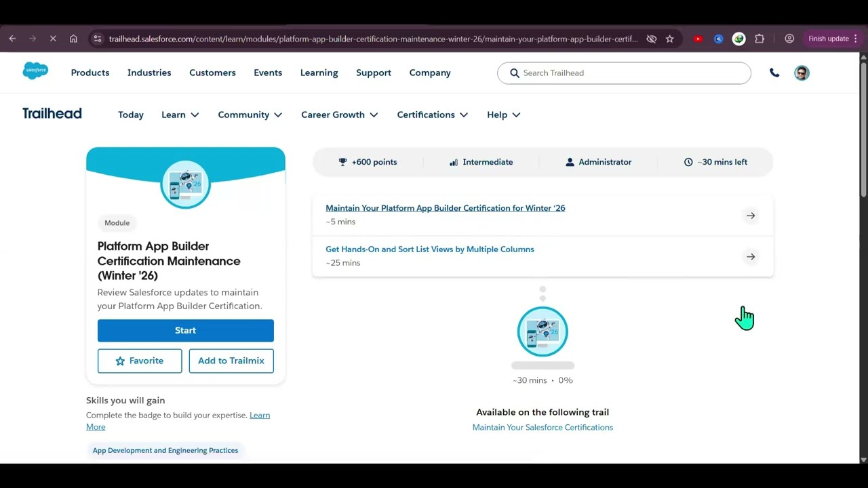Open the Support menu
This screenshot has height=488, width=868.
[x=374, y=73]
